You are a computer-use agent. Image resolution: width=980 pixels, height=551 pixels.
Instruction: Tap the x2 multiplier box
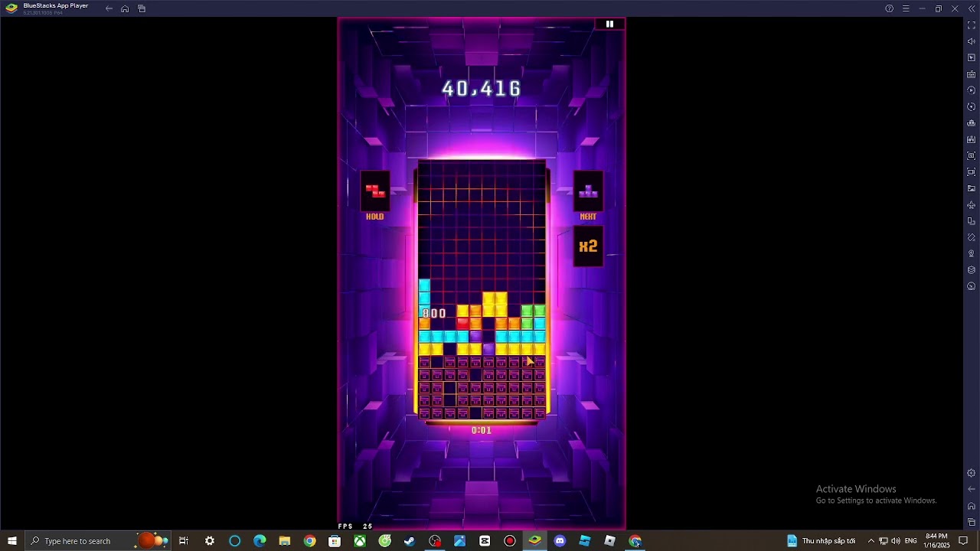tap(588, 246)
